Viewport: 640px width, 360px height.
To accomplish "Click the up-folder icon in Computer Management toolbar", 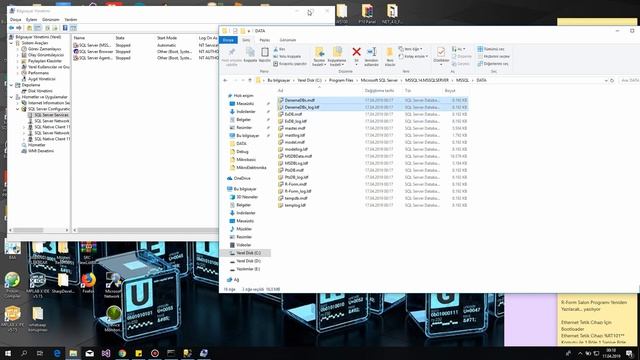I will 29,28.
